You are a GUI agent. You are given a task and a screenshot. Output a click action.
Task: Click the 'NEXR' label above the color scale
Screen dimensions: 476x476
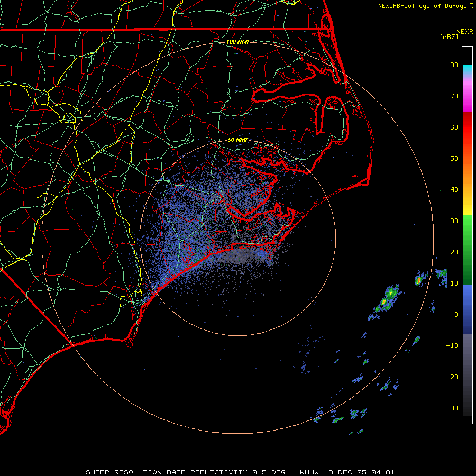[464, 32]
